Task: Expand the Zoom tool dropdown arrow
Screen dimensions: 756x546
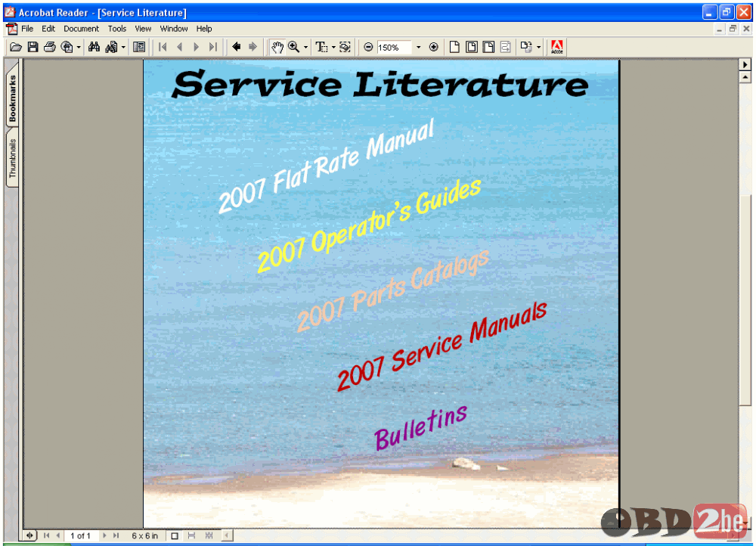Action: click(305, 48)
